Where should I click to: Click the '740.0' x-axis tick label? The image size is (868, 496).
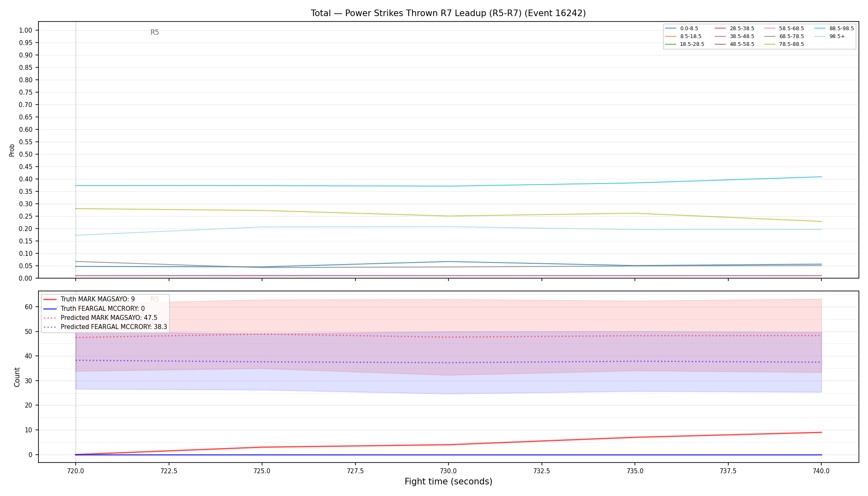(x=821, y=471)
